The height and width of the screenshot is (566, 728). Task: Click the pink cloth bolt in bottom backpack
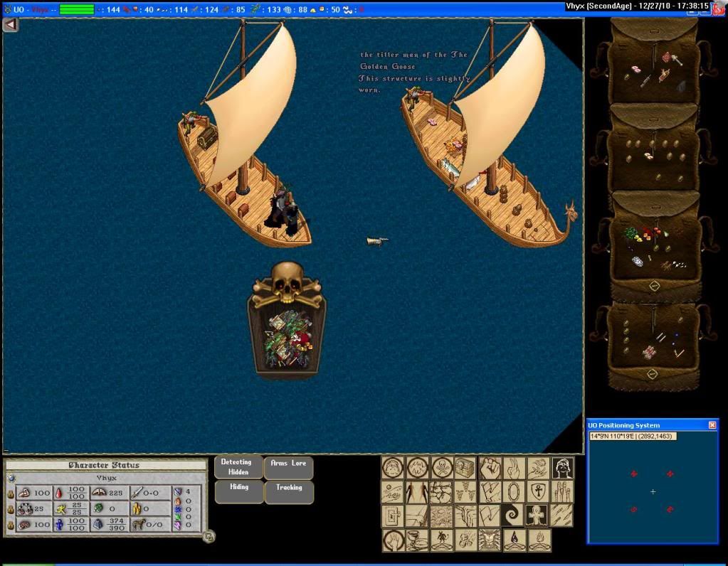point(648,352)
